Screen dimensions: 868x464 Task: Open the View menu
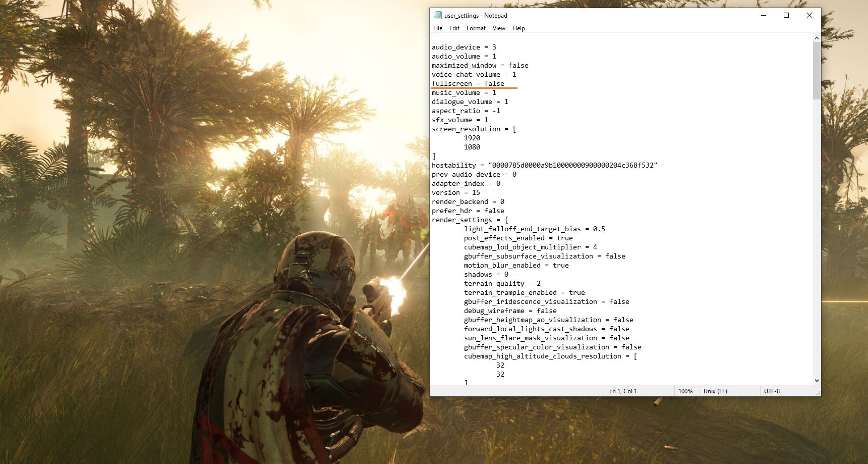coord(499,28)
